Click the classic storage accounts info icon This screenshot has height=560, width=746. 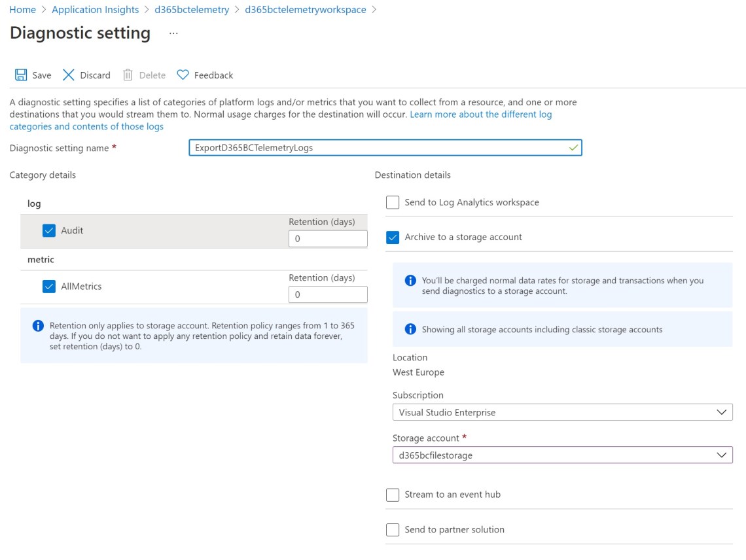pyautogui.click(x=410, y=329)
